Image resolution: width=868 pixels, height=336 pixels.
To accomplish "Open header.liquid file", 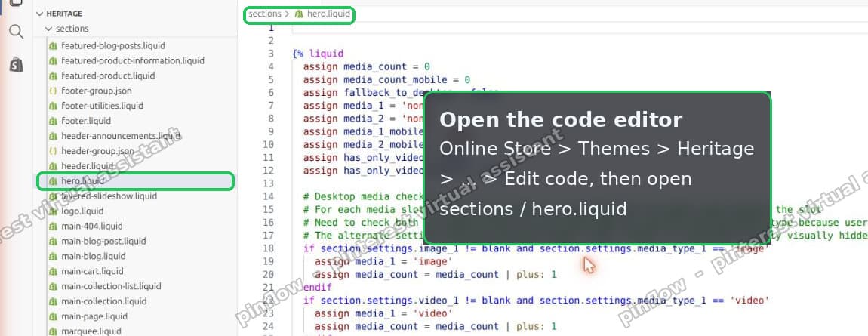I will click(x=87, y=165).
